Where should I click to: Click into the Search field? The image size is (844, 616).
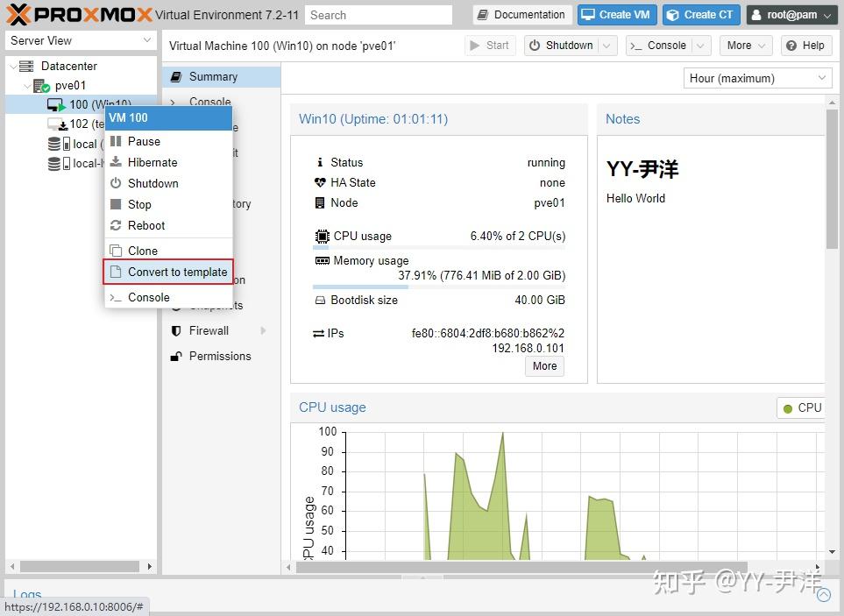pyautogui.click(x=379, y=15)
